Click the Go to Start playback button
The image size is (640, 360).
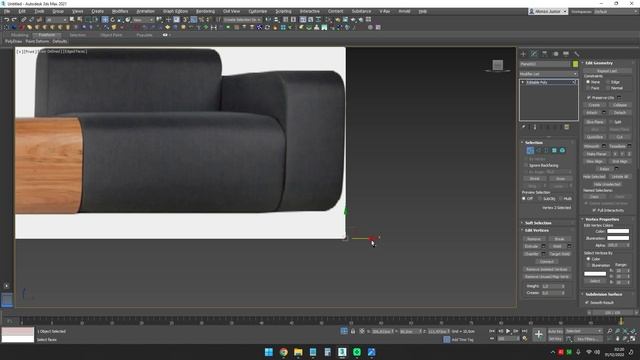[x=492, y=331]
